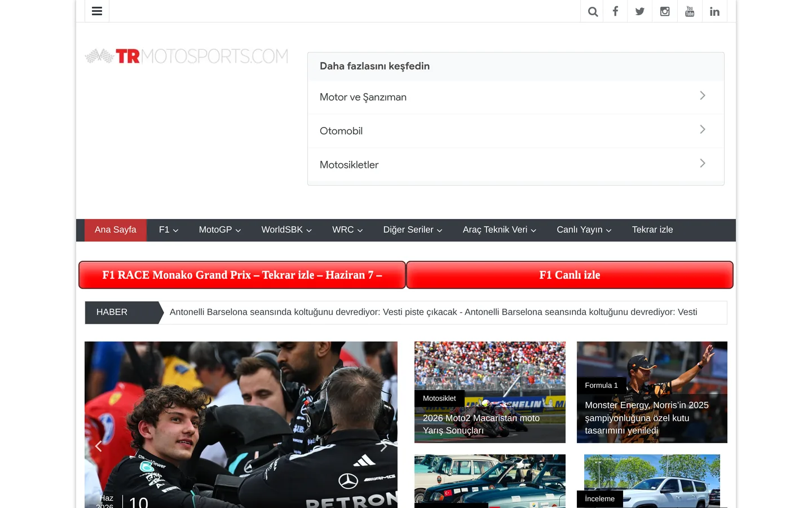Open the Instagram profile icon
The height and width of the screenshot is (508, 812).
(x=665, y=11)
